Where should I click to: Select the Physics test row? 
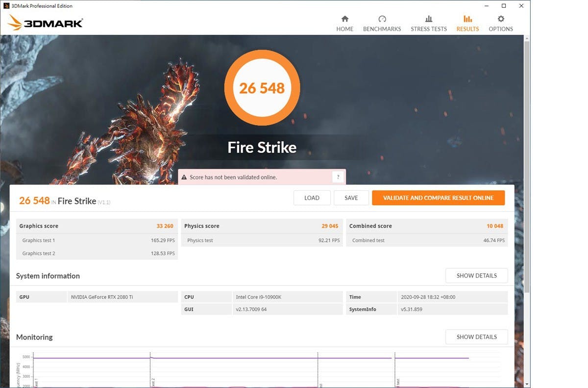pos(262,240)
